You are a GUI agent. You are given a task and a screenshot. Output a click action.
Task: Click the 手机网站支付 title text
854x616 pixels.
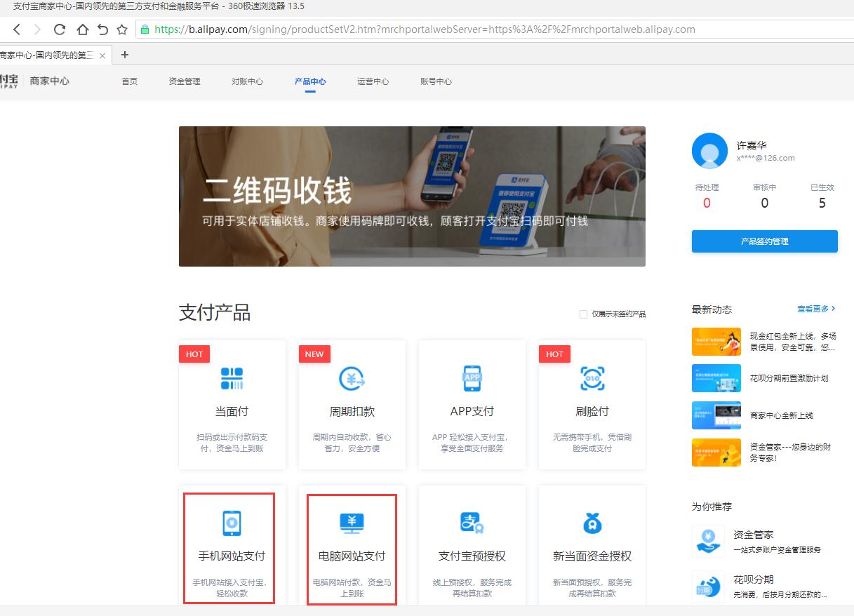point(232,556)
